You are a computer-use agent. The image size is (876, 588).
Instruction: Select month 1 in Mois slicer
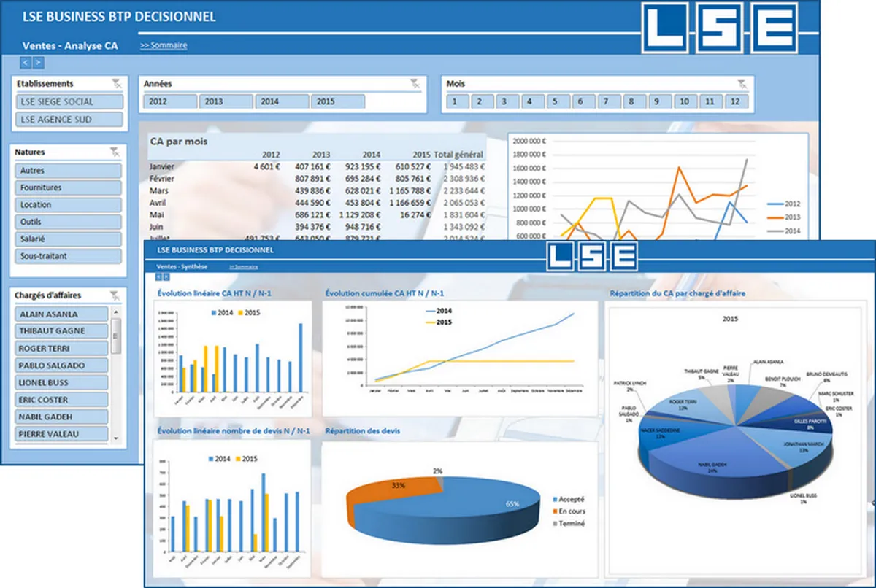click(456, 101)
